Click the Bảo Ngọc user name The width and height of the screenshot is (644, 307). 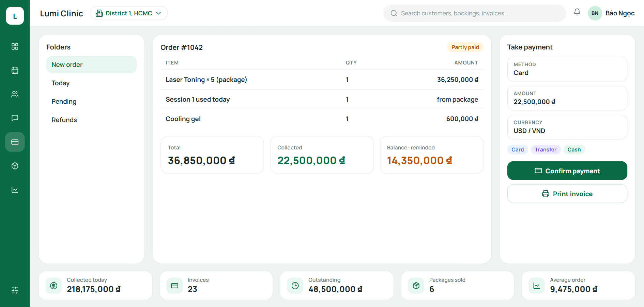click(620, 13)
